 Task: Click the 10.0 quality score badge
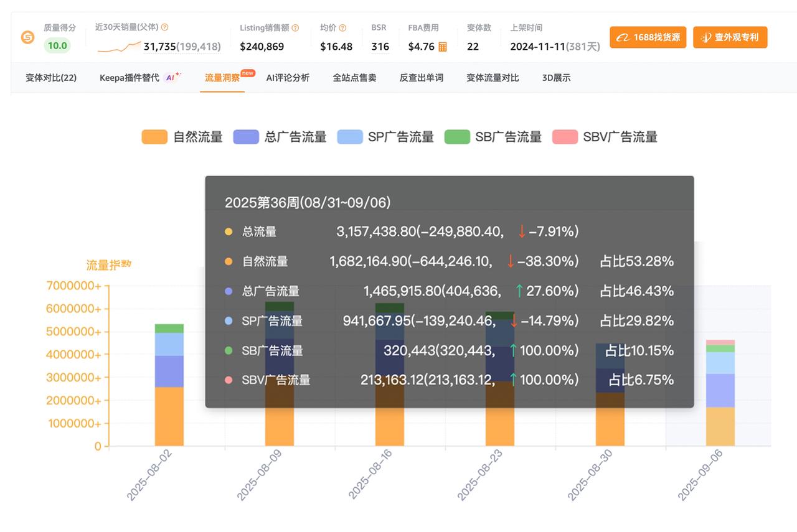(x=57, y=46)
